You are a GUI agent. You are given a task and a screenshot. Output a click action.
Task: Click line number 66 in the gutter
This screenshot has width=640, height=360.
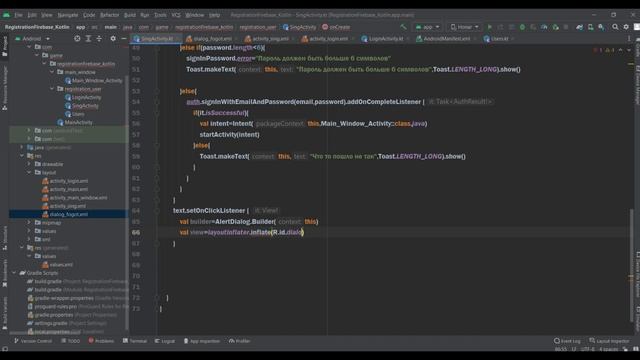pos(136,232)
